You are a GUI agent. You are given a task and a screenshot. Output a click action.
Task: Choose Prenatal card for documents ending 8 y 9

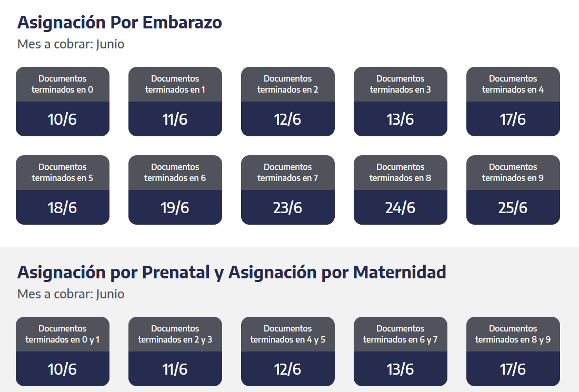pos(513,351)
